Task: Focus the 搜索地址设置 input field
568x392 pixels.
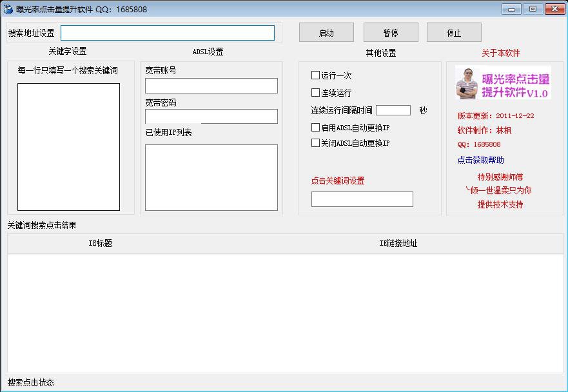Action: click(x=168, y=33)
